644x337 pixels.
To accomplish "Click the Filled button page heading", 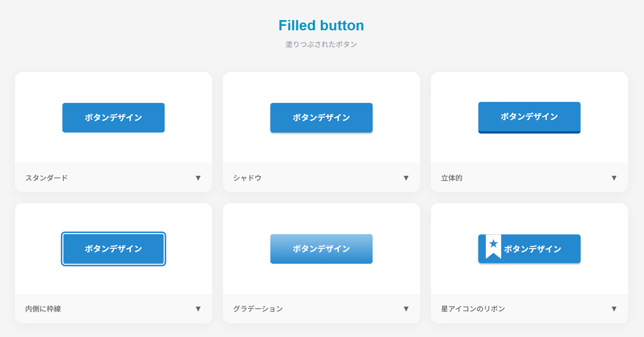I will point(321,25).
